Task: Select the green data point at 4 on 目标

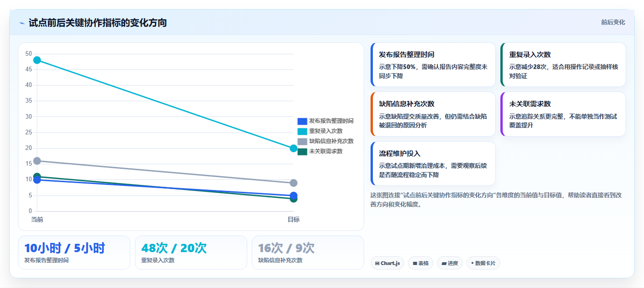Action: coord(294,199)
